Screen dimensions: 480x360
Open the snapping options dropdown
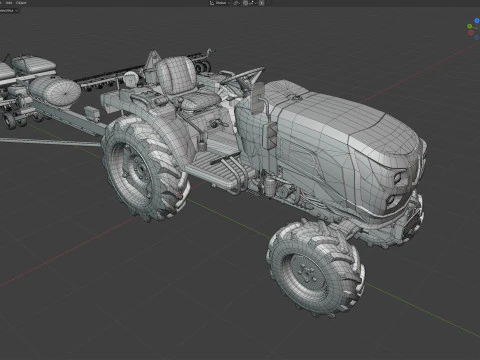point(252,3)
